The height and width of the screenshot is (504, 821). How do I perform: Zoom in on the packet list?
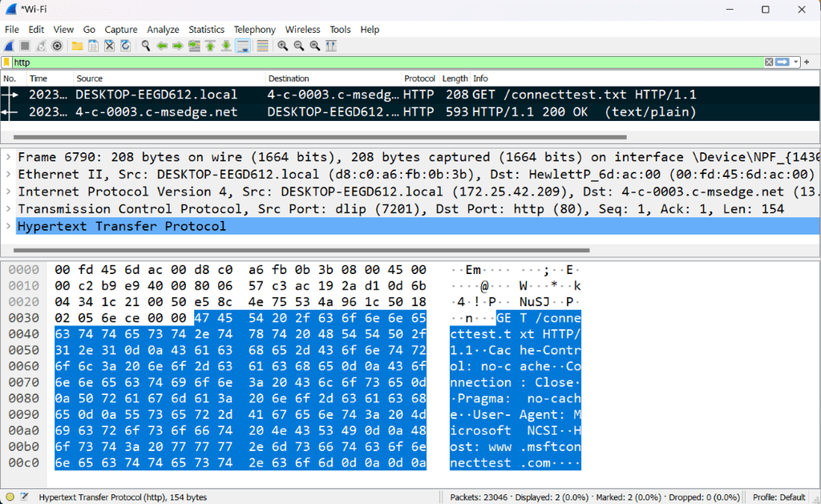(282, 46)
